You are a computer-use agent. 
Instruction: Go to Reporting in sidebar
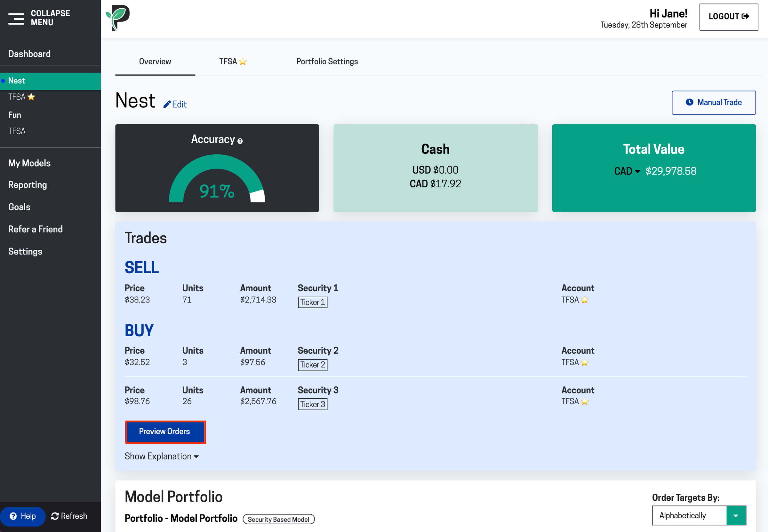pyautogui.click(x=28, y=185)
